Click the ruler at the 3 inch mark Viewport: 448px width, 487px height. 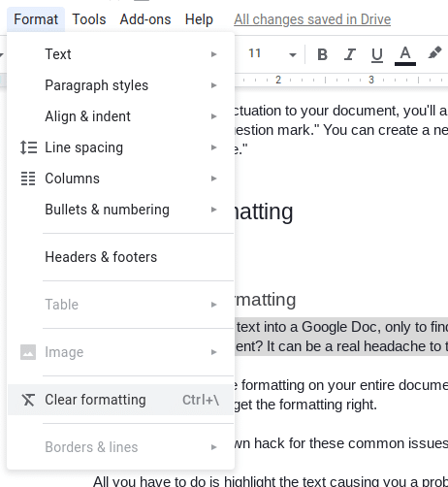(371, 80)
